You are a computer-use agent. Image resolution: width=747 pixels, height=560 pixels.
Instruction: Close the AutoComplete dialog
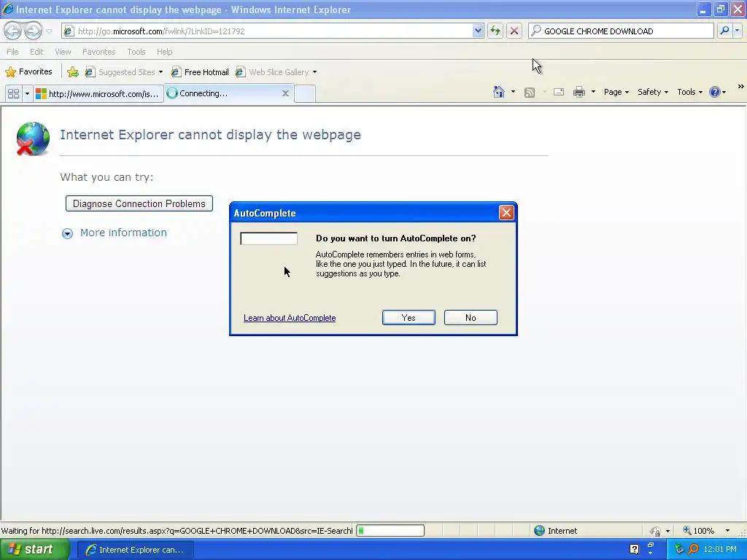click(x=506, y=212)
